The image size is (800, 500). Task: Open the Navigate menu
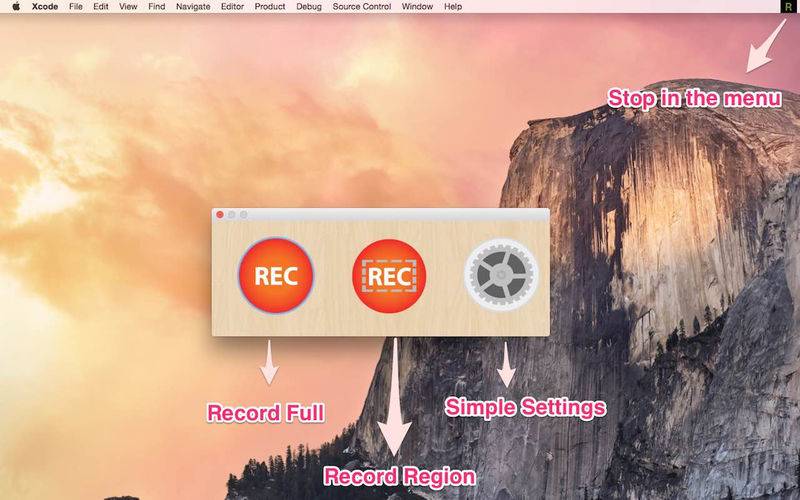pos(193,7)
